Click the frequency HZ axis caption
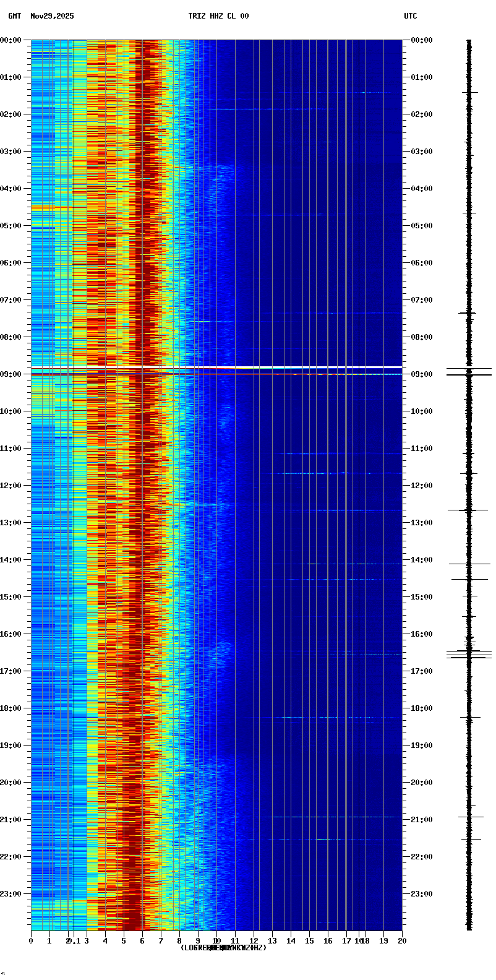This screenshot has width=496, height=980. pos(223,948)
